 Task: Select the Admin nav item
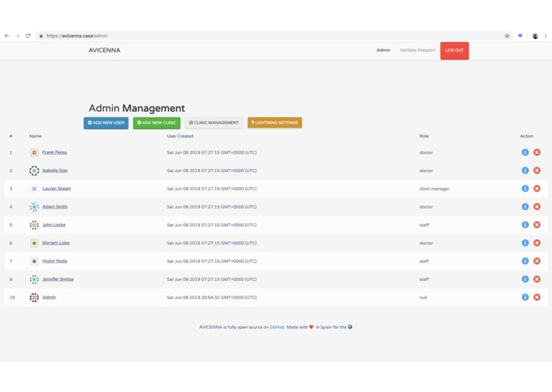point(384,50)
